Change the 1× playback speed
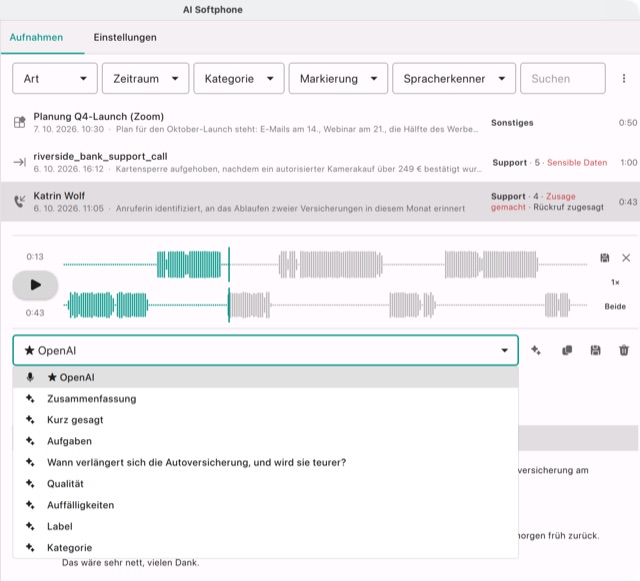Image resolution: width=640 pixels, height=581 pixels. 615,282
